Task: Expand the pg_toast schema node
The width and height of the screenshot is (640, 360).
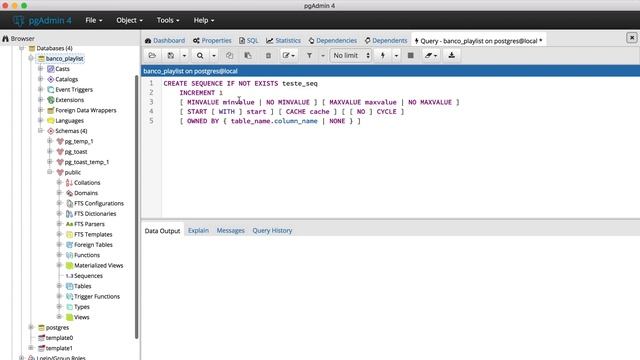Action: 50,151
